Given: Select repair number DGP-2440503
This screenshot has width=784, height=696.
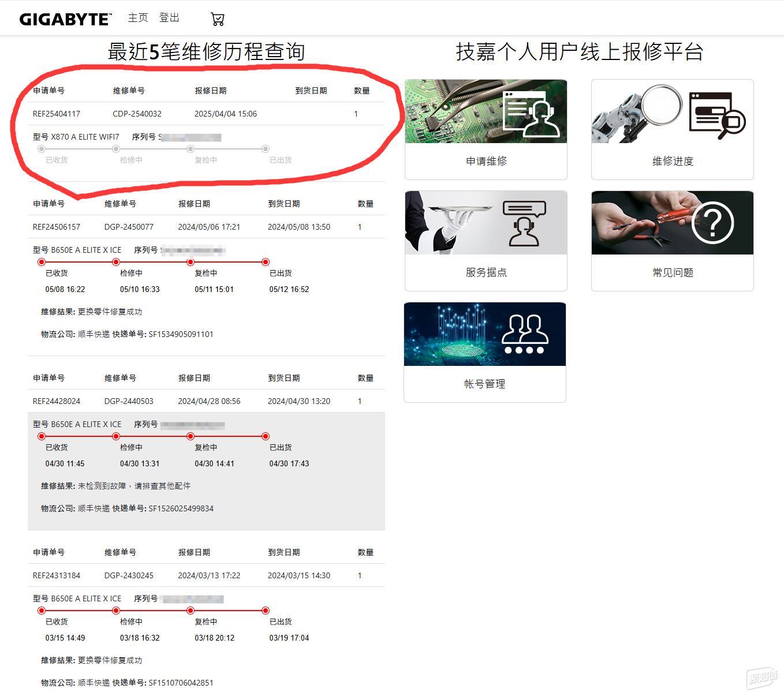Looking at the screenshot, I should (x=129, y=401).
